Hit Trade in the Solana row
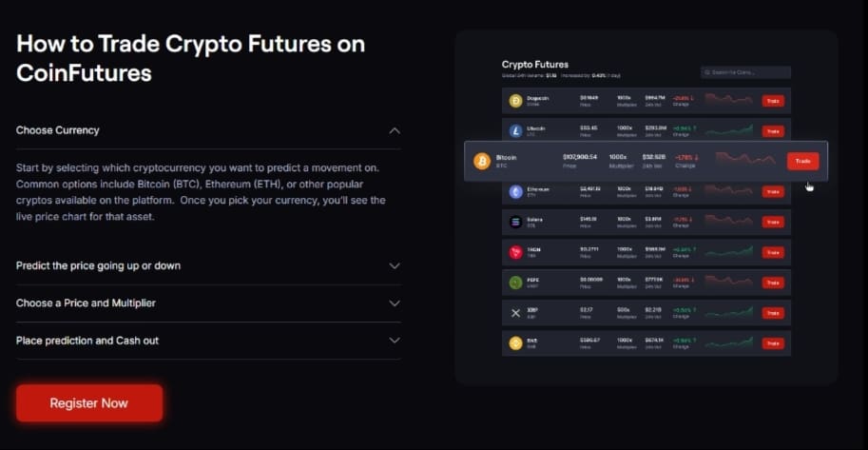 coord(772,222)
